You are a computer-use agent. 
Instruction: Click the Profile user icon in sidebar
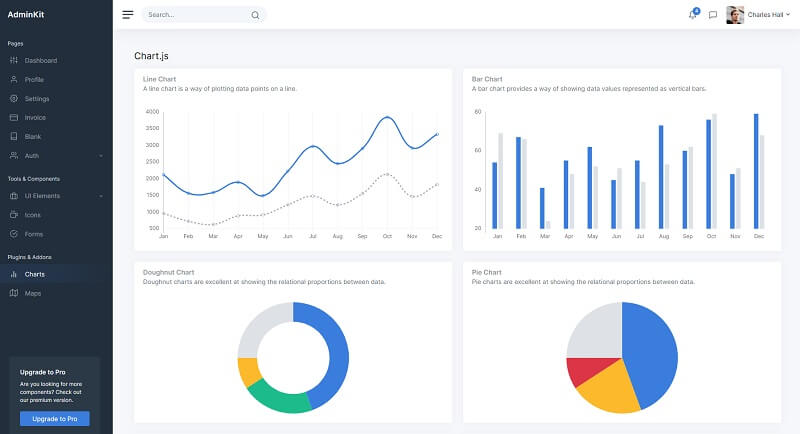[14, 79]
